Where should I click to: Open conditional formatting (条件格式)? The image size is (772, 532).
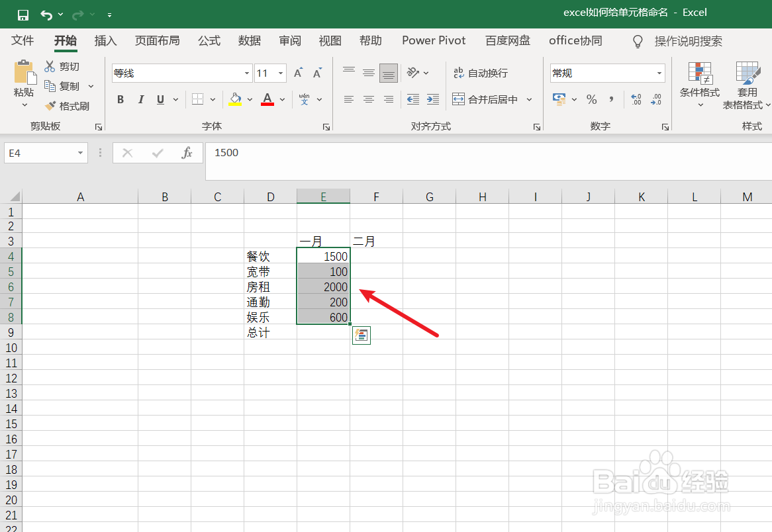[x=699, y=85]
